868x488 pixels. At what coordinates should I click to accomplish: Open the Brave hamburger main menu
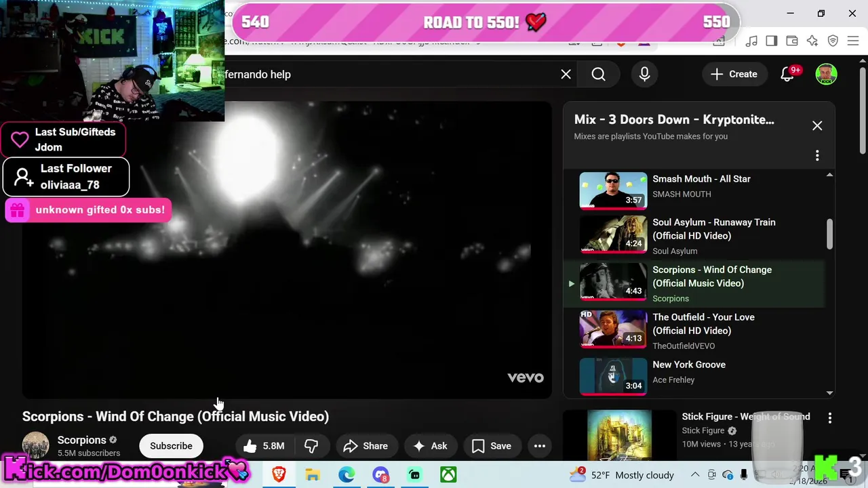(853, 41)
